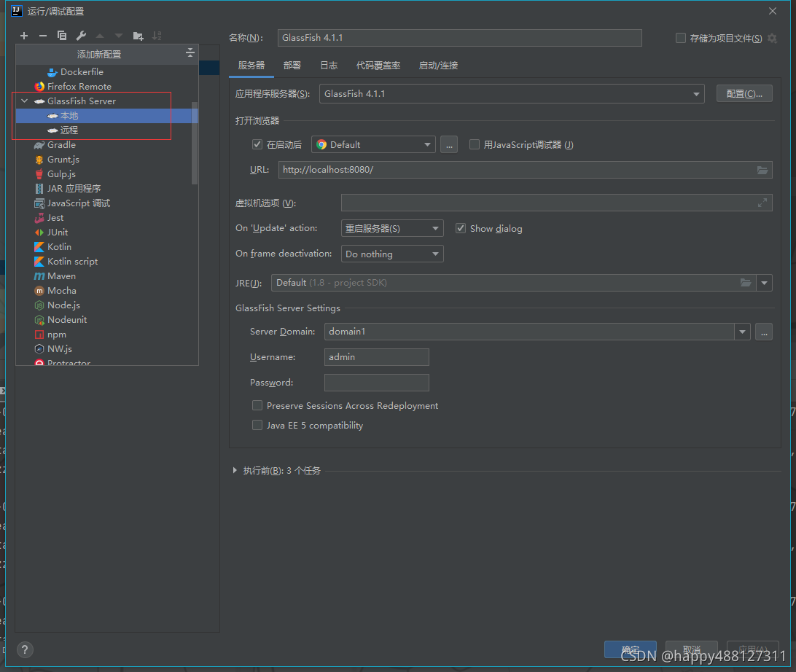
Task: Click the gear icon next to store as project file
Action: tap(772, 38)
